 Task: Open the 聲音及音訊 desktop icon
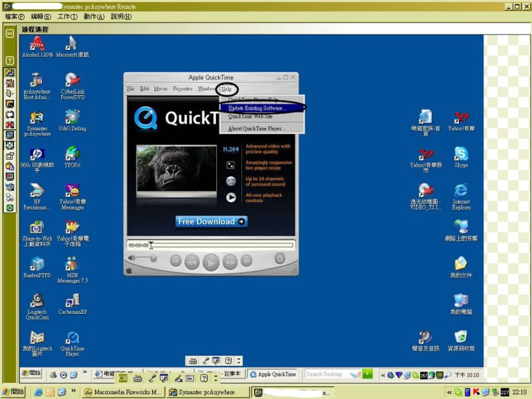tap(426, 340)
